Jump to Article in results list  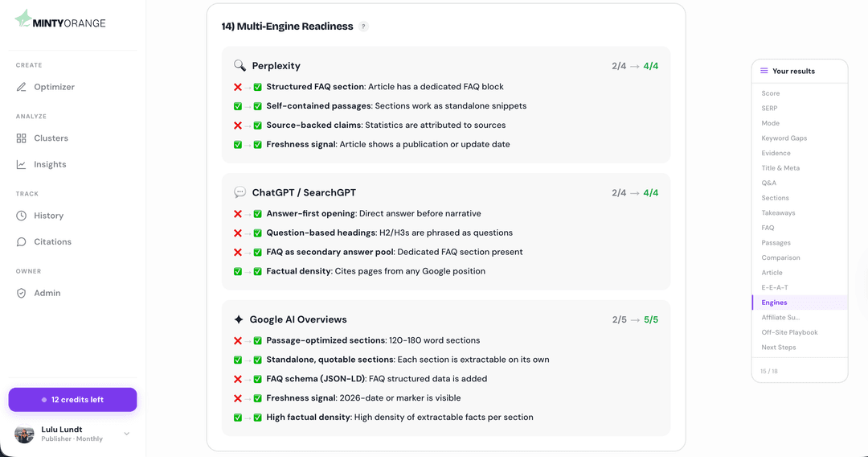(x=772, y=273)
